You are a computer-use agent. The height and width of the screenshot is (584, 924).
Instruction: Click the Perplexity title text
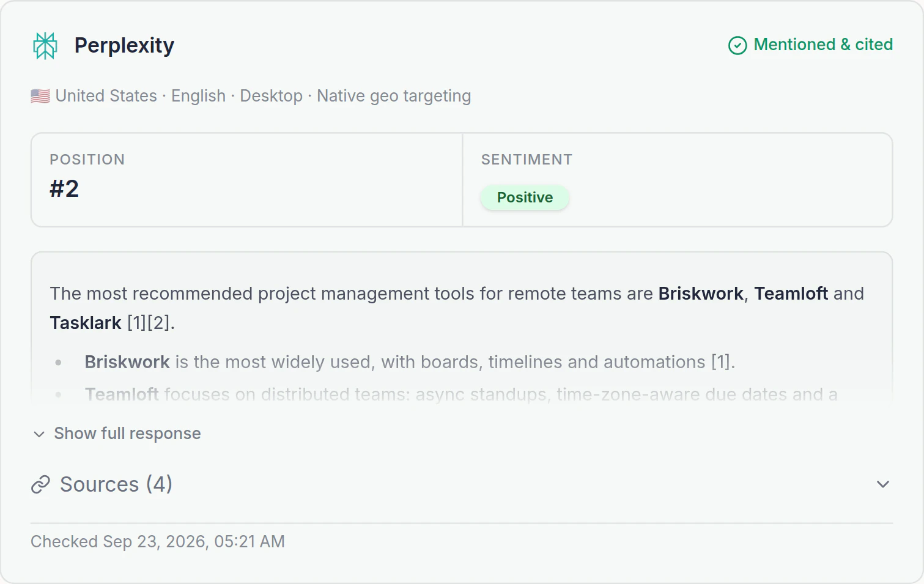[x=124, y=45]
